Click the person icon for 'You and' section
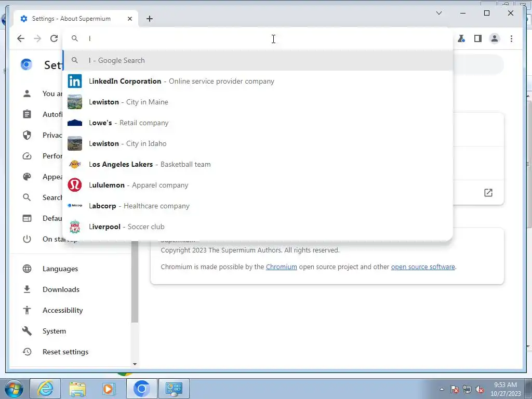Viewport: 532px width, 399px height. point(27,94)
